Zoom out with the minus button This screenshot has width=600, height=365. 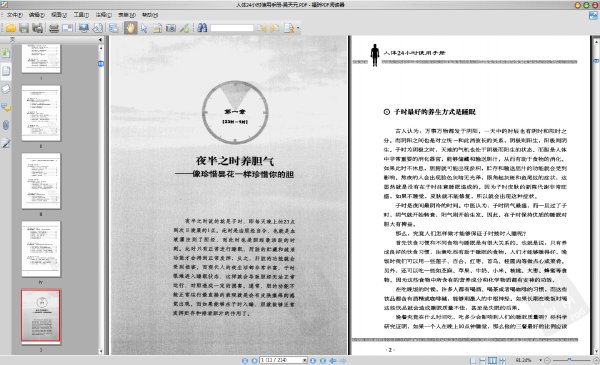coord(547,360)
